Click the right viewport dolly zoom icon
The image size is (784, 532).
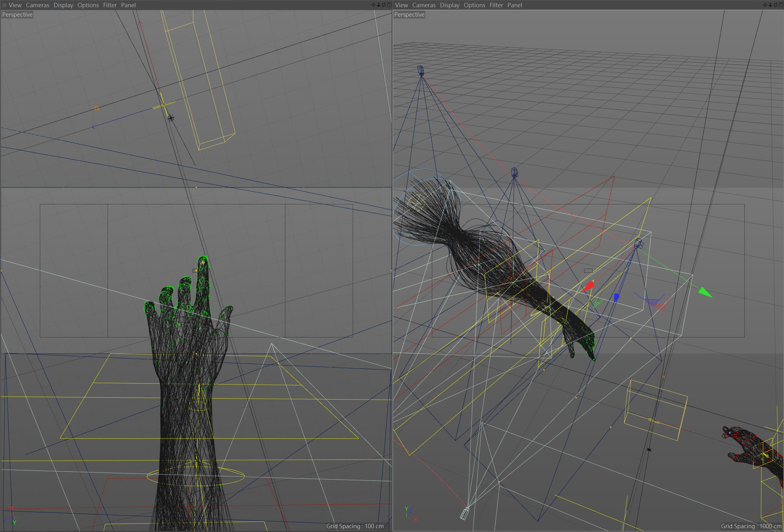(770, 5)
